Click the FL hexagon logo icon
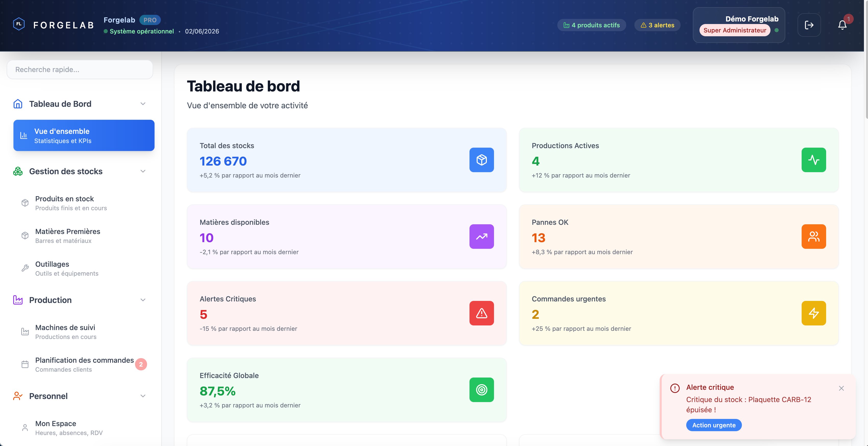 [x=19, y=24]
